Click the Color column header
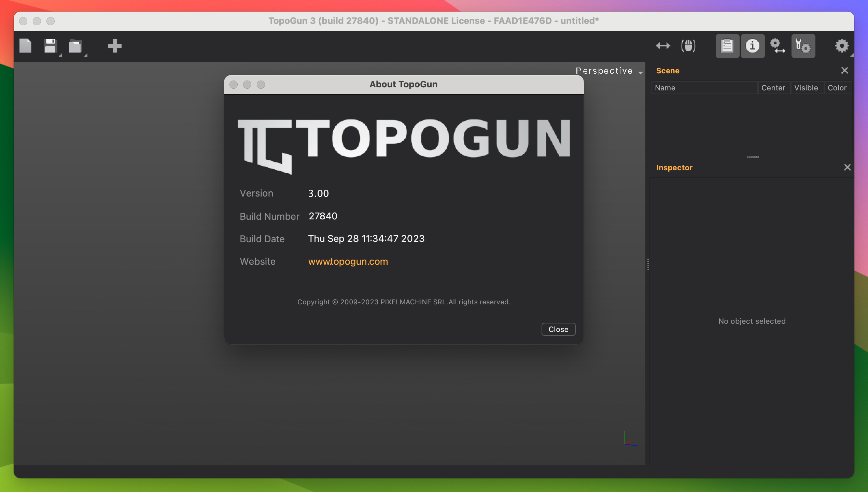The height and width of the screenshot is (492, 868). pos(838,88)
